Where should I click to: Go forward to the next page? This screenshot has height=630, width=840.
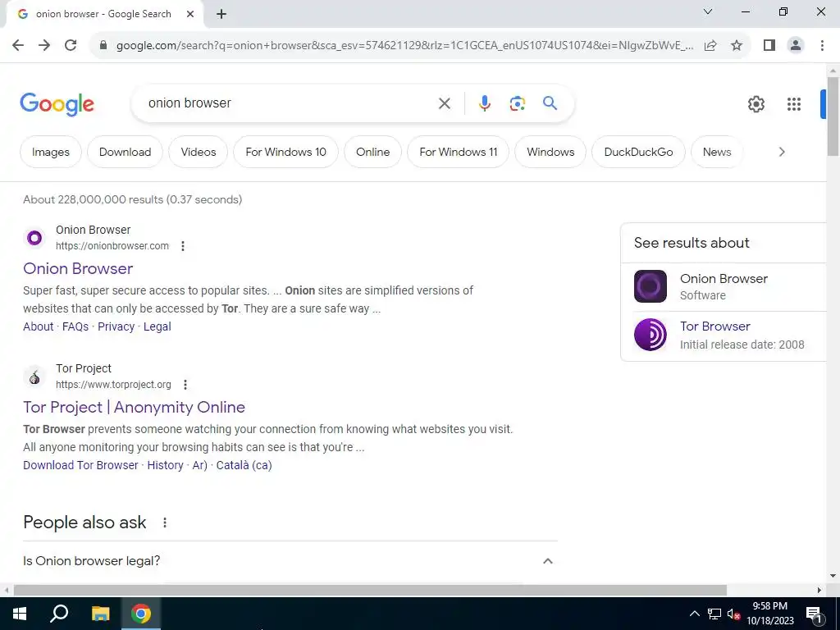pos(44,45)
